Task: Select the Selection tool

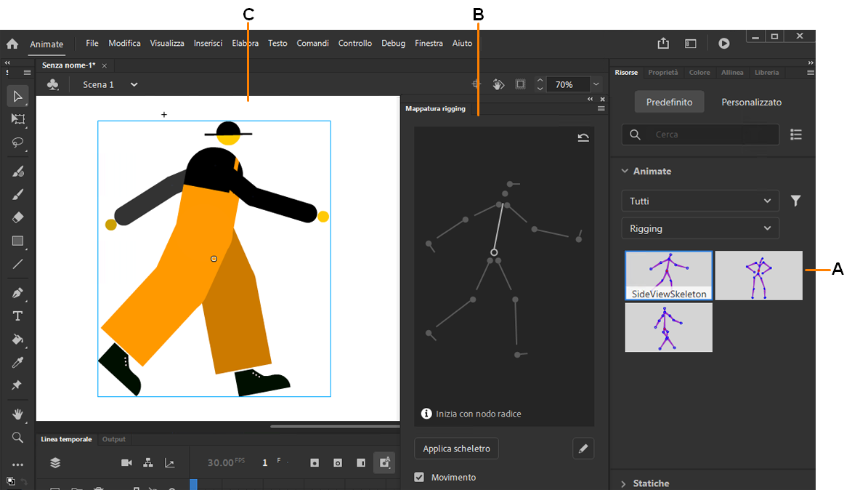Action: click(18, 96)
